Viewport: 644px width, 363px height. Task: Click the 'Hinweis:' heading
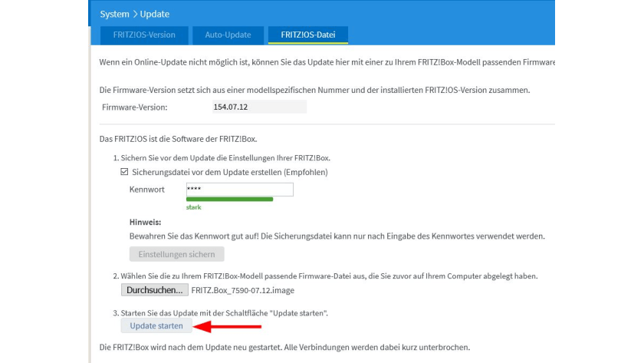(x=145, y=222)
